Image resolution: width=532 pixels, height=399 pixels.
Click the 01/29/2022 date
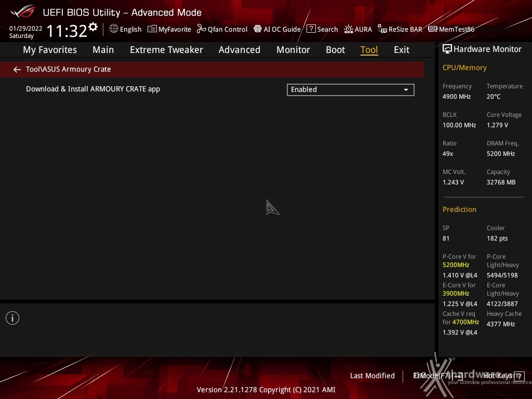26,28
